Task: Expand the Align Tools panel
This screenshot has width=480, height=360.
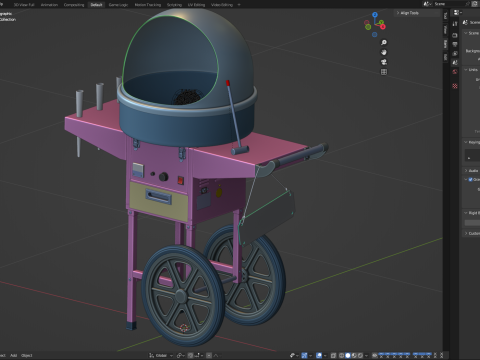Action: pyautogui.click(x=408, y=13)
